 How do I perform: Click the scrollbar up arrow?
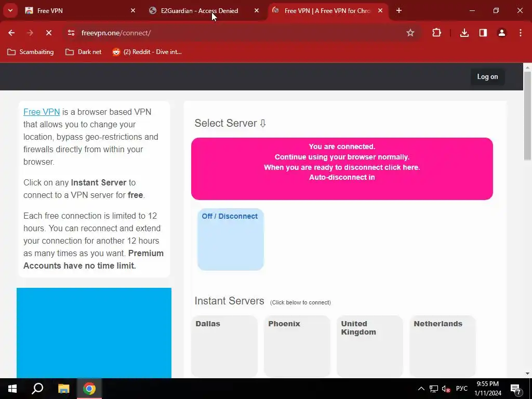[x=527, y=67]
